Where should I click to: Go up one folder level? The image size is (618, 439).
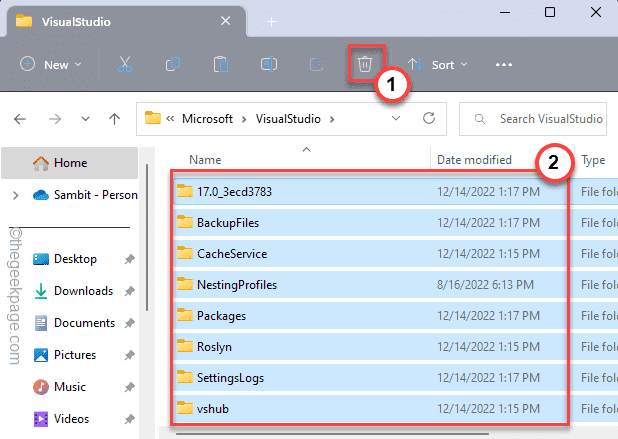click(115, 119)
